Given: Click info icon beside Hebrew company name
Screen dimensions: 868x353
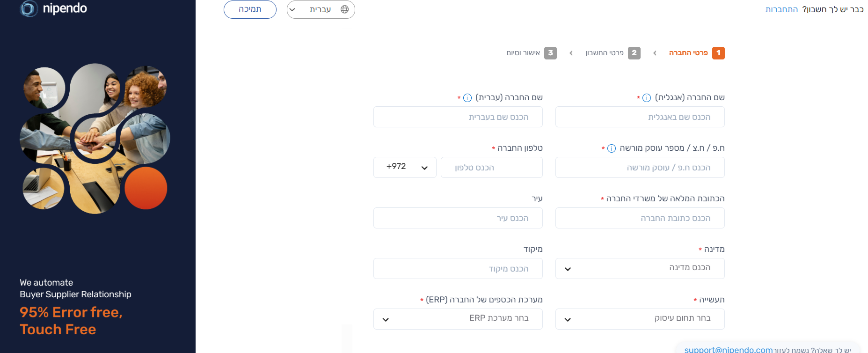Looking at the screenshot, I should click(x=467, y=98).
